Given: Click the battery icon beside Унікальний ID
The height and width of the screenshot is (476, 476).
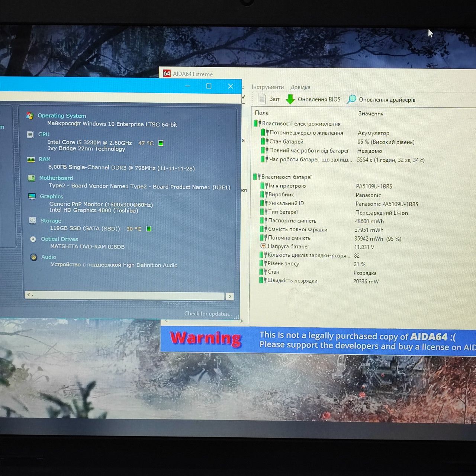Looking at the screenshot, I should [x=264, y=203].
